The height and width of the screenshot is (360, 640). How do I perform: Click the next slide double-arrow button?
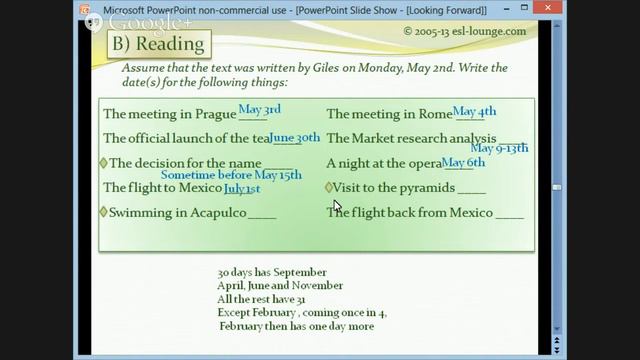(x=557, y=351)
